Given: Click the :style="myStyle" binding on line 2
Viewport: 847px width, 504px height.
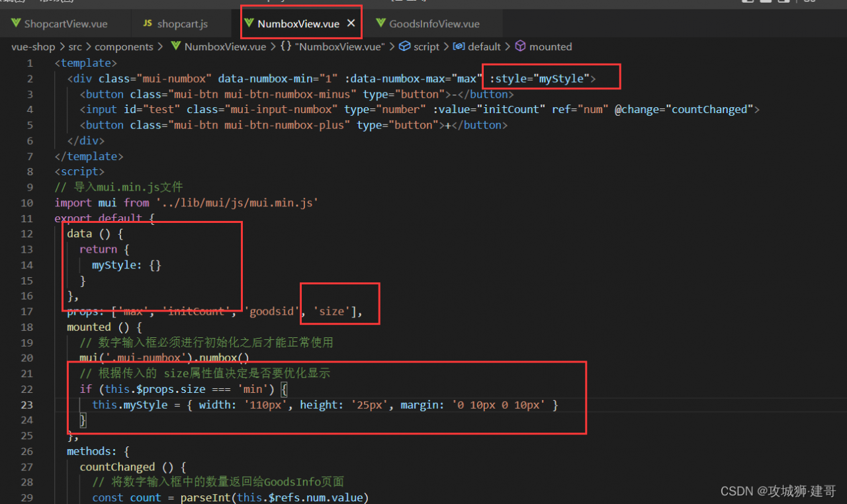Looking at the screenshot, I should (540, 79).
